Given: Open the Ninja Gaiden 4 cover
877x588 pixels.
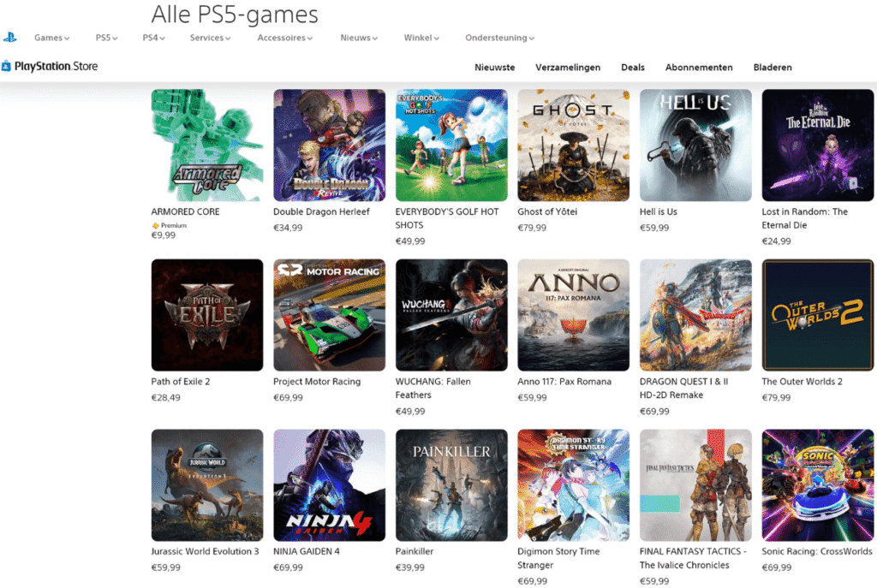Looking at the screenshot, I should 330,485.
